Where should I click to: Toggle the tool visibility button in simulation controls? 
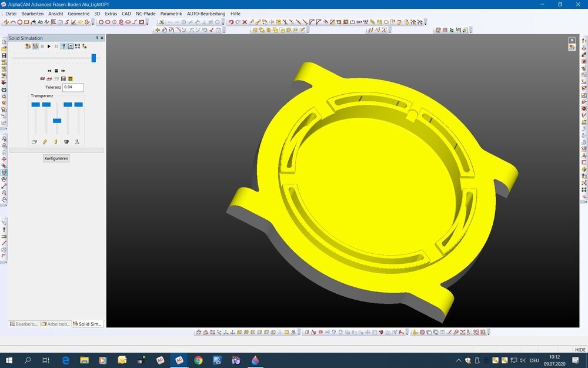tap(64, 46)
